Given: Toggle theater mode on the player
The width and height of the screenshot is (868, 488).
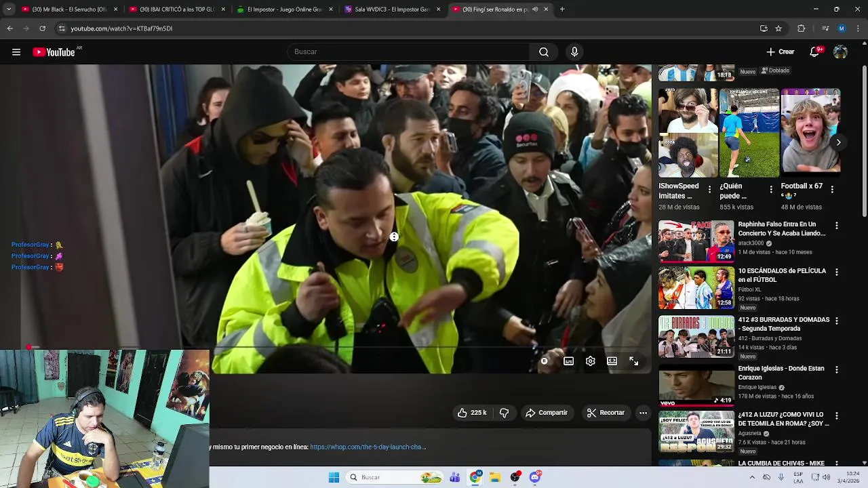Looking at the screenshot, I should [x=612, y=361].
